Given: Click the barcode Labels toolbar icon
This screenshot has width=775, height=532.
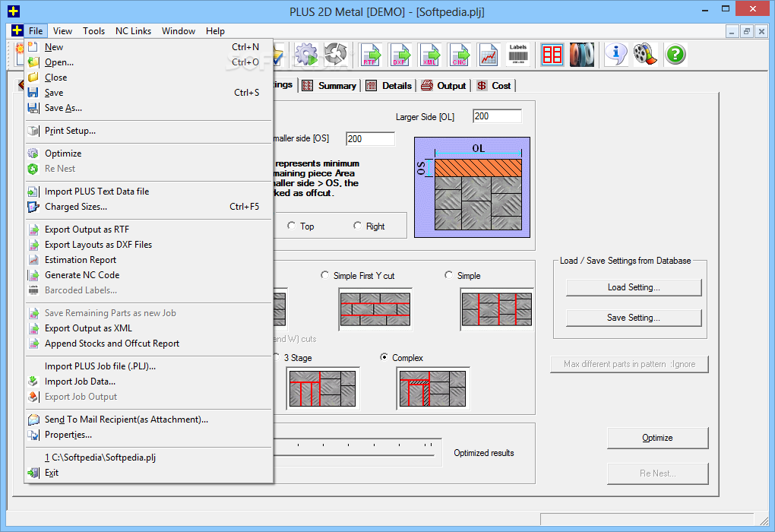Looking at the screenshot, I should (x=518, y=55).
